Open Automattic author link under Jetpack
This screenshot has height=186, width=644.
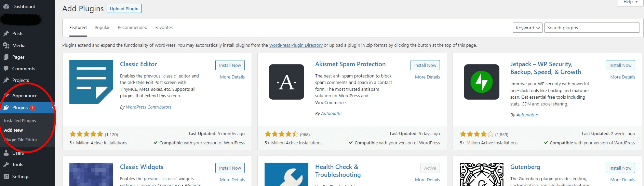click(527, 115)
